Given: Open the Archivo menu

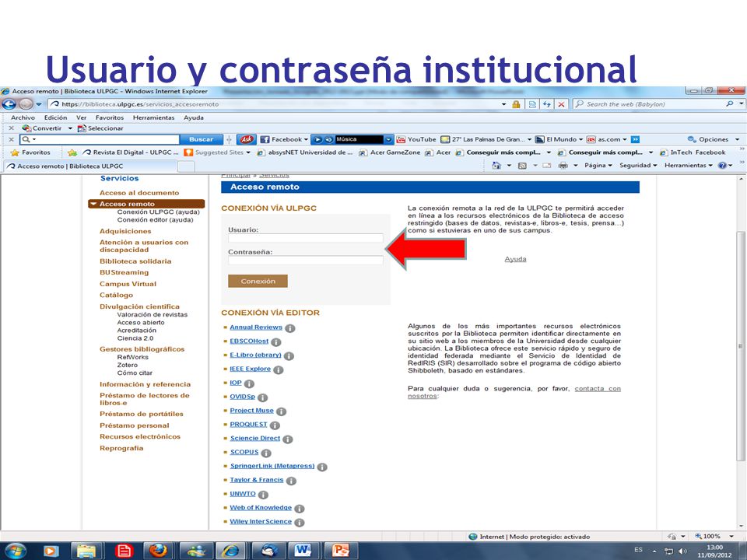Looking at the screenshot, I should pyautogui.click(x=23, y=117).
